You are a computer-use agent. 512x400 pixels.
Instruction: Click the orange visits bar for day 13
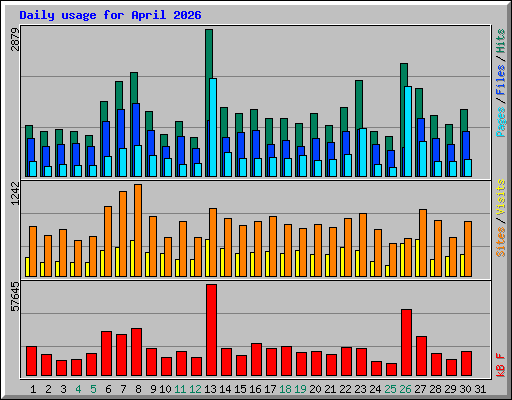tap(213, 242)
